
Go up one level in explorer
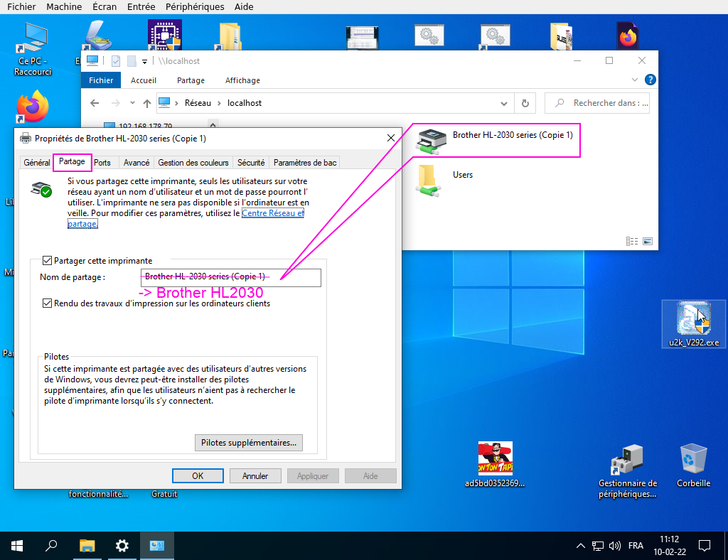tap(146, 103)
